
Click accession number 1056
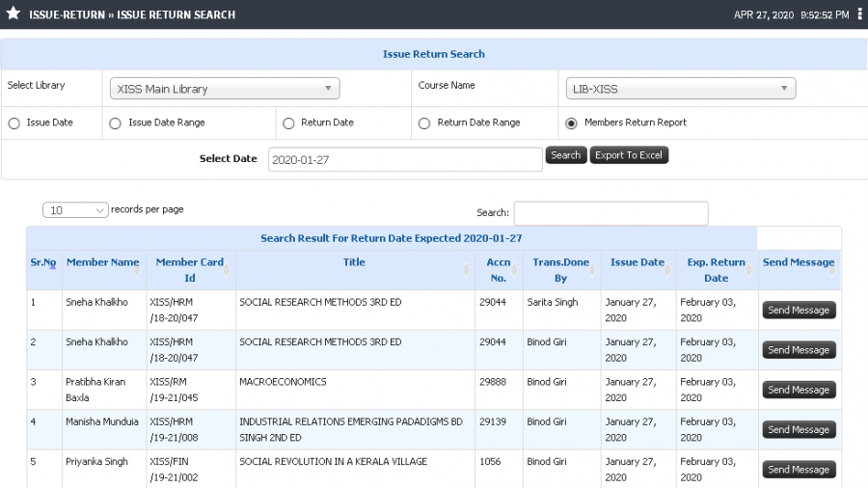point(490,461)
